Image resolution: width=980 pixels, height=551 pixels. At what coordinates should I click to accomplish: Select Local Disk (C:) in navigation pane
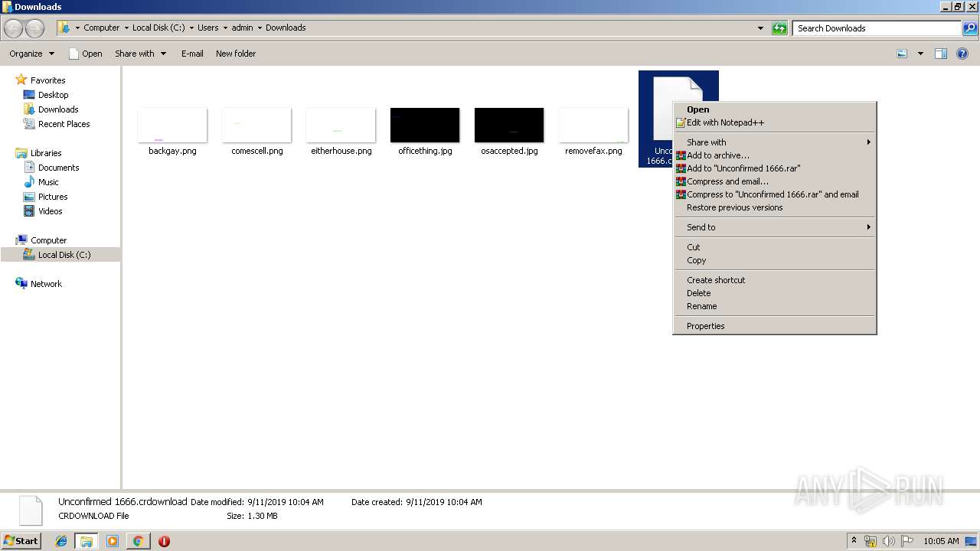click(64, 255)
